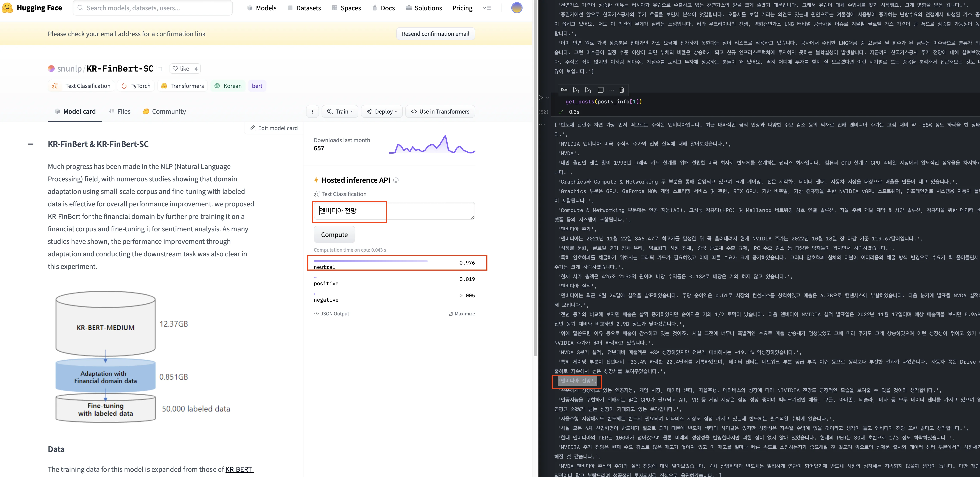Run the cell by line
The height and width of the screenshot is (477, 980).
pyautogui.click(x=564, y=90)
